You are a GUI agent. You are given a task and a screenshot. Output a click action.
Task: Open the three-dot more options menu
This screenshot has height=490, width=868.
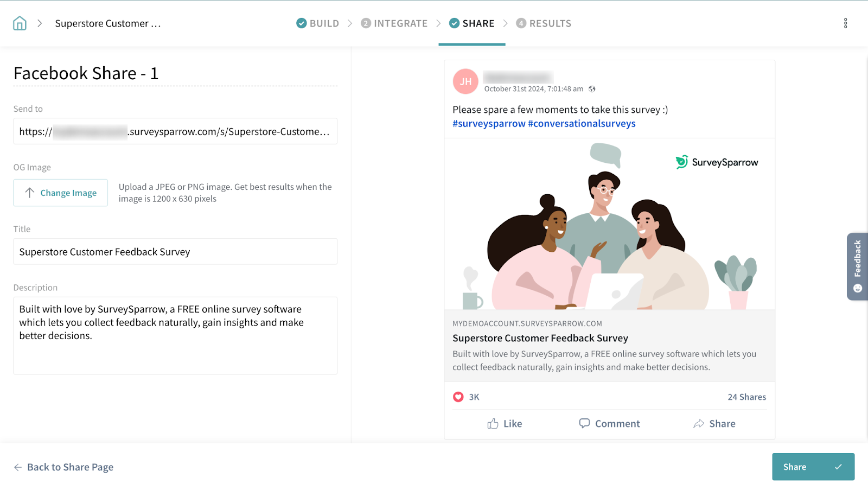845,23
